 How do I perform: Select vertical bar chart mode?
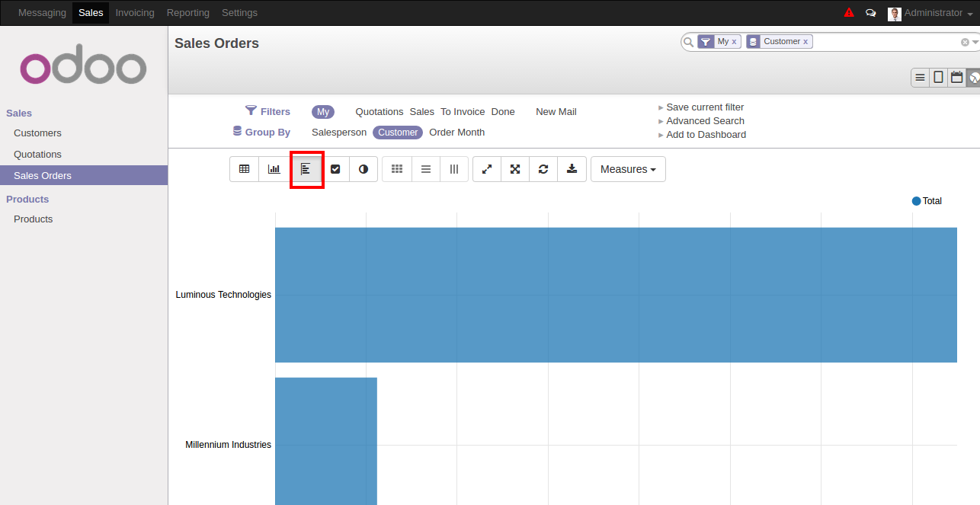coord(274,169)
